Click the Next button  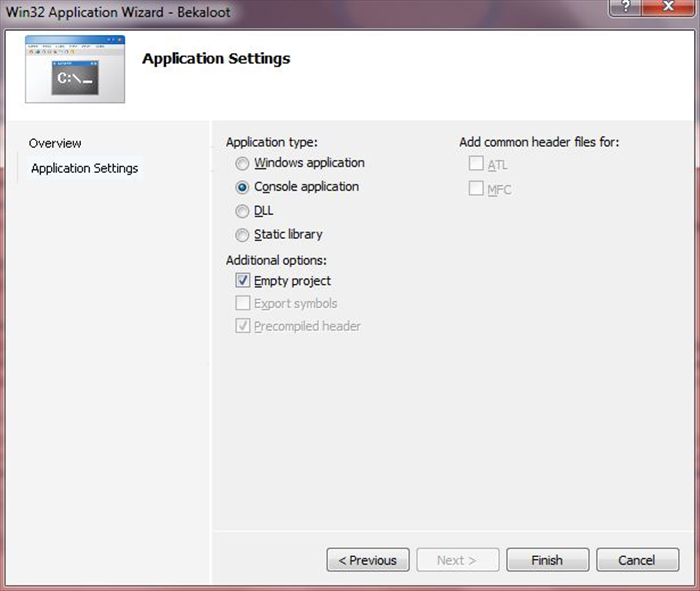coord(458,560)
